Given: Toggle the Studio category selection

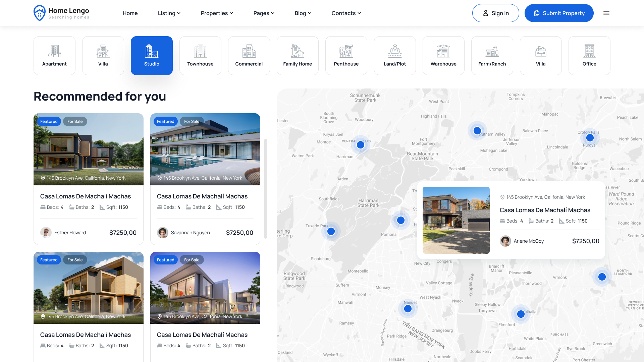Looking at the screenshot, I should pyautogui.click(x=152, y=55).
